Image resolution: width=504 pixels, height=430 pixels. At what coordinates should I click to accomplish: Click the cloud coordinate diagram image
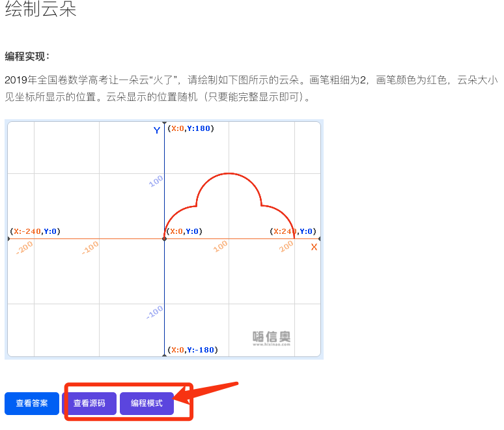pyautogui.click(x=164, y=239)
